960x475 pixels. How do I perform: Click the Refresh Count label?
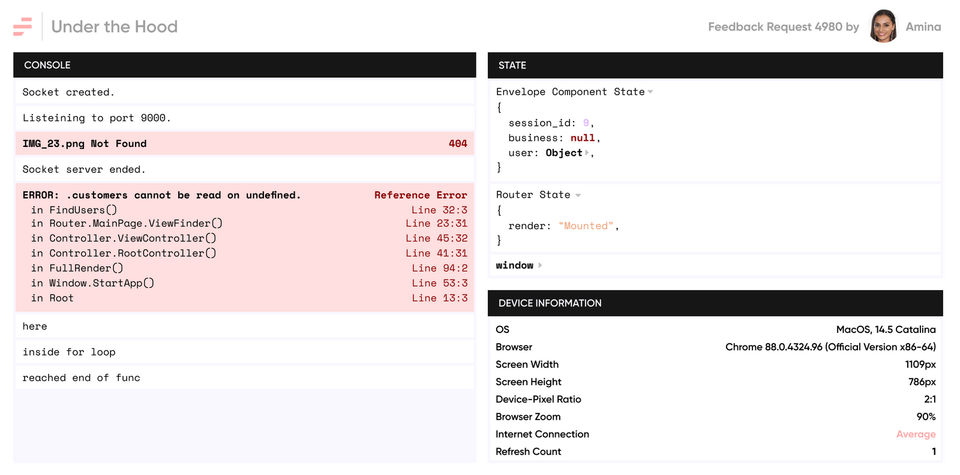[x=528, y=452]
